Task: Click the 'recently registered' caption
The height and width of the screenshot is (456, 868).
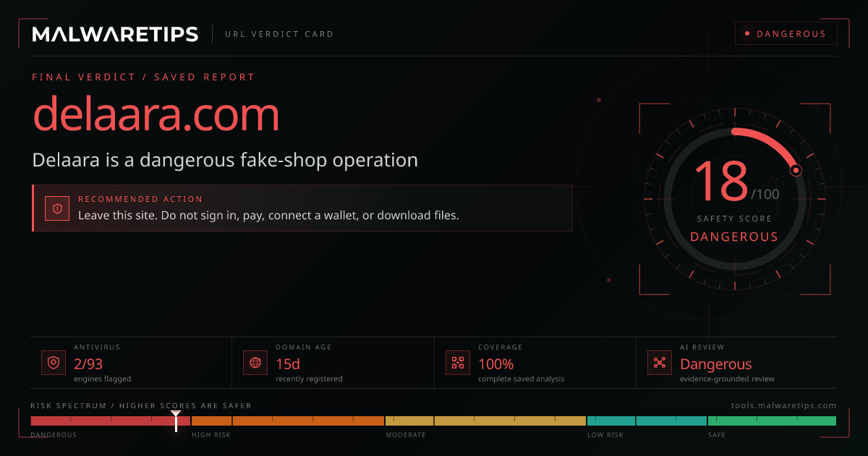Action: coord(309,379)
